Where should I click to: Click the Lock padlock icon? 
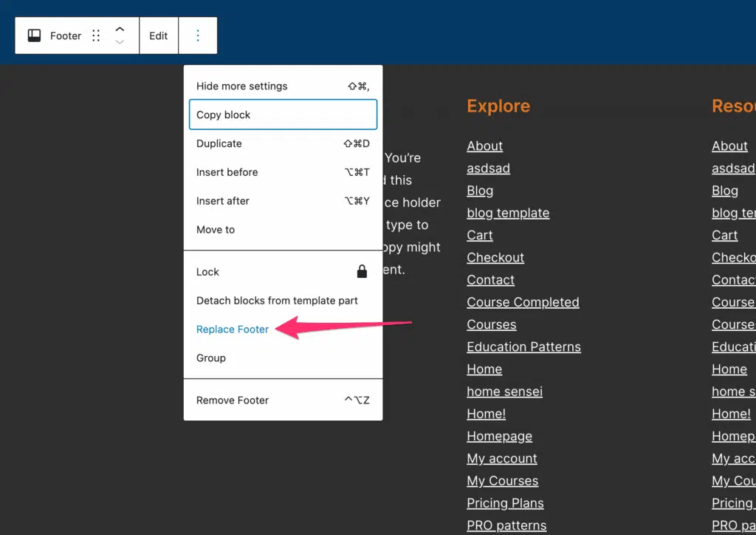pyautogui.click(x=362, y=272)
